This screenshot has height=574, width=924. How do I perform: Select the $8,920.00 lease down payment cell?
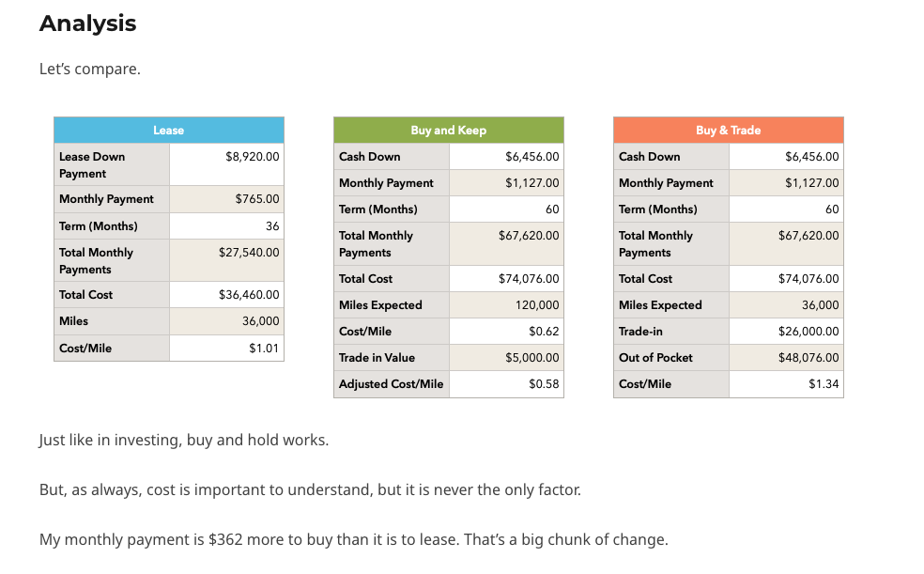click(x=252, y=157)
